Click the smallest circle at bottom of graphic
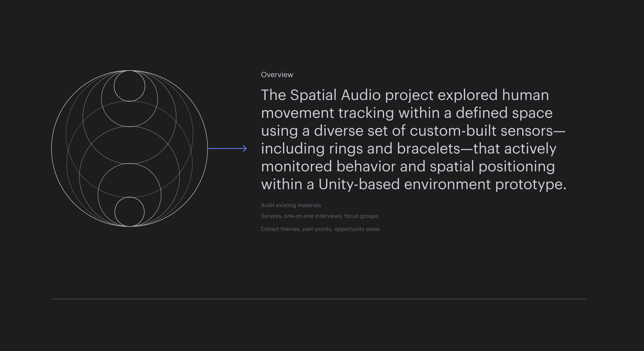 pyautogui.click(x=129, y=212)
